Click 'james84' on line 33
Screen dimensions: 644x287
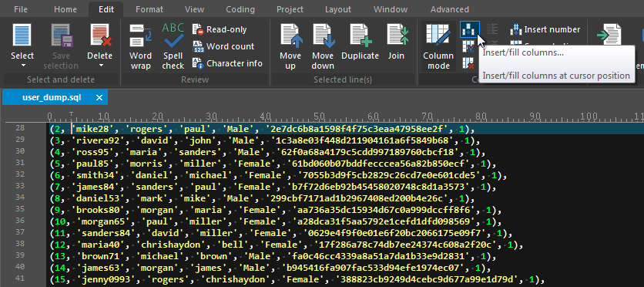click(x=96, y=187)
